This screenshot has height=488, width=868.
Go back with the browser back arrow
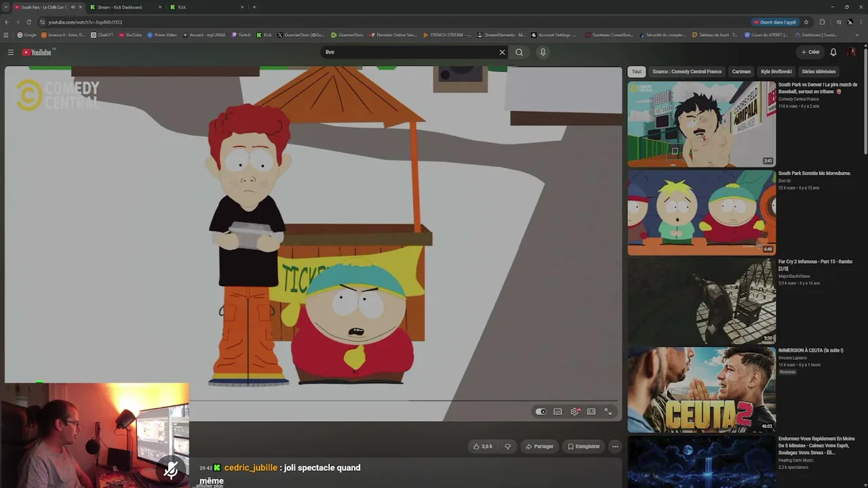point(7,22)
